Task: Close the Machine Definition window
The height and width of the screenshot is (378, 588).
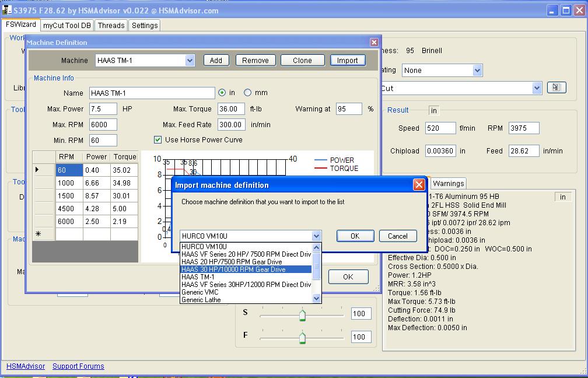Action: click(x=374, y=43)
